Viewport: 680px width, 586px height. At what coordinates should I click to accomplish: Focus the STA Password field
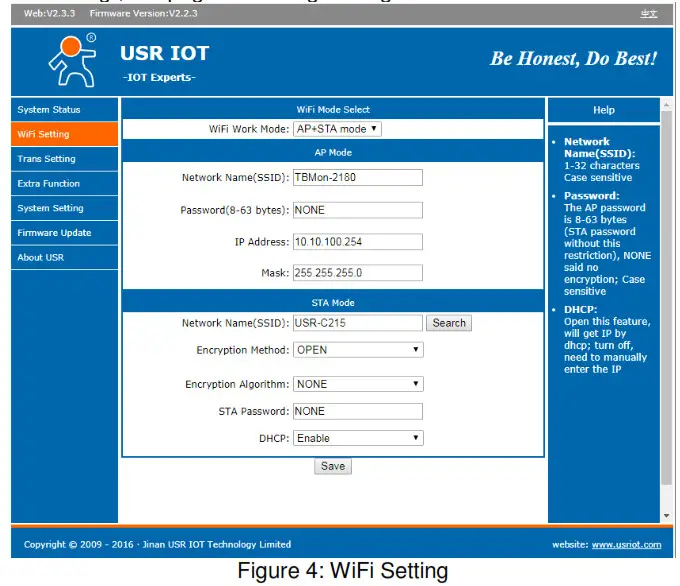tap(357, 411)
